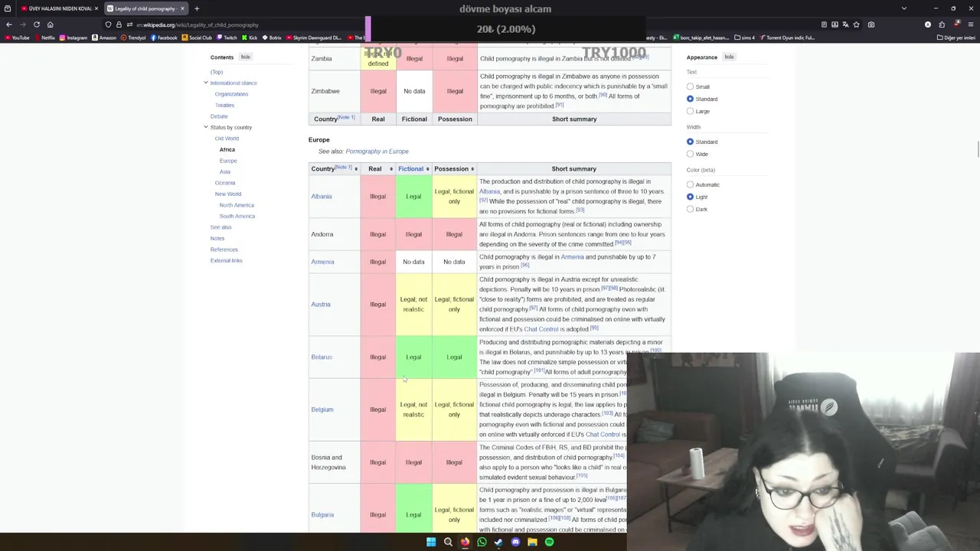This screenshot has width=980, height=551.
Task: Select Large text size
Action: point(690,111)
